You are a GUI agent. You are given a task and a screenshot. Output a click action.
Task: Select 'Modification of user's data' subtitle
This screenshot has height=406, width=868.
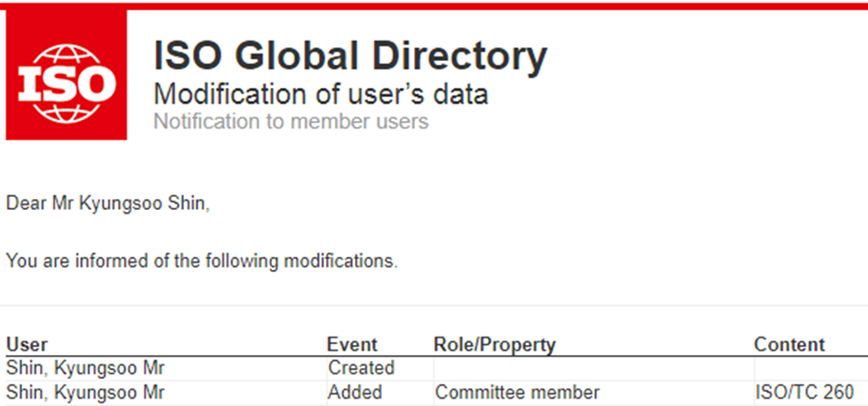tap(321, 93)
